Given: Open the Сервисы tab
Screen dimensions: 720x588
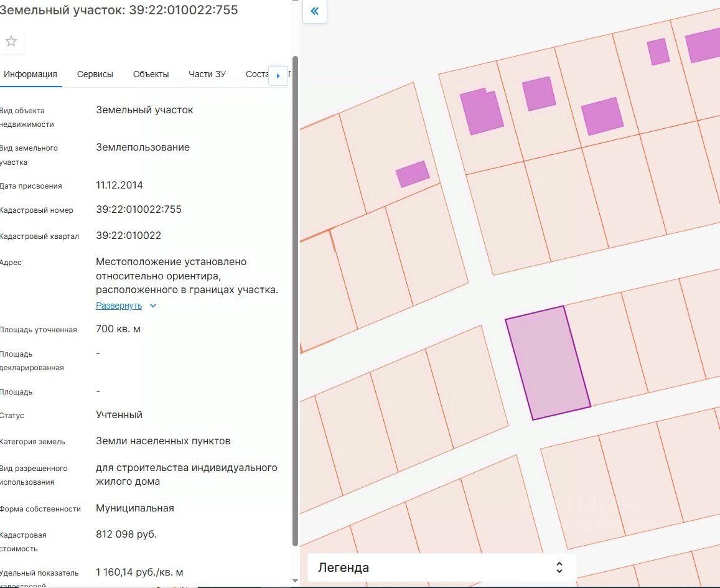Looking at the screenshot, I should (95, 74).
